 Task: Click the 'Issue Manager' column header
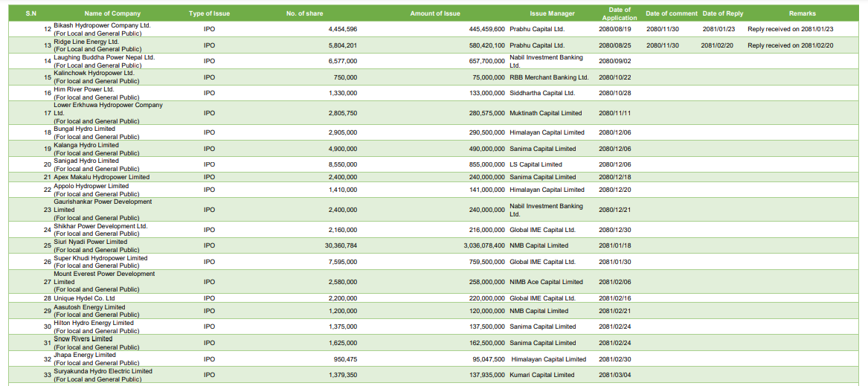coord(552,13)
